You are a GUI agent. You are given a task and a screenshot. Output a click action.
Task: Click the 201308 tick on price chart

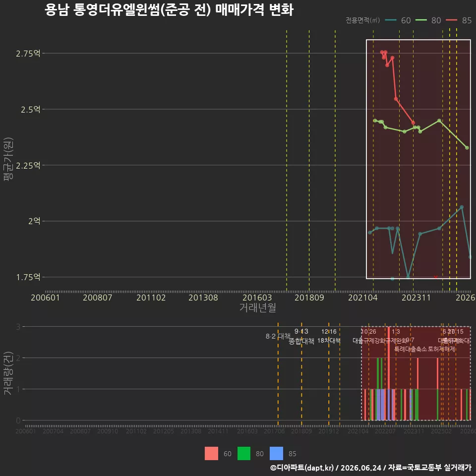click(203, 297)
